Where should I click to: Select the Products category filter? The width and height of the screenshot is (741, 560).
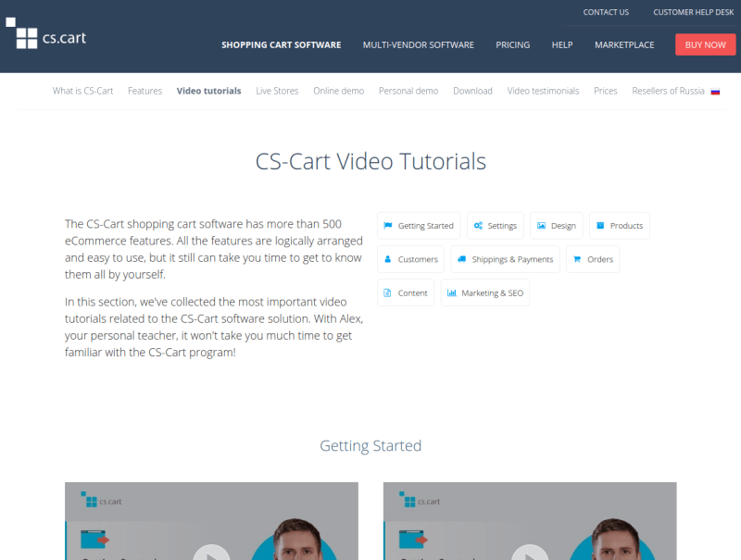(619, 225)
